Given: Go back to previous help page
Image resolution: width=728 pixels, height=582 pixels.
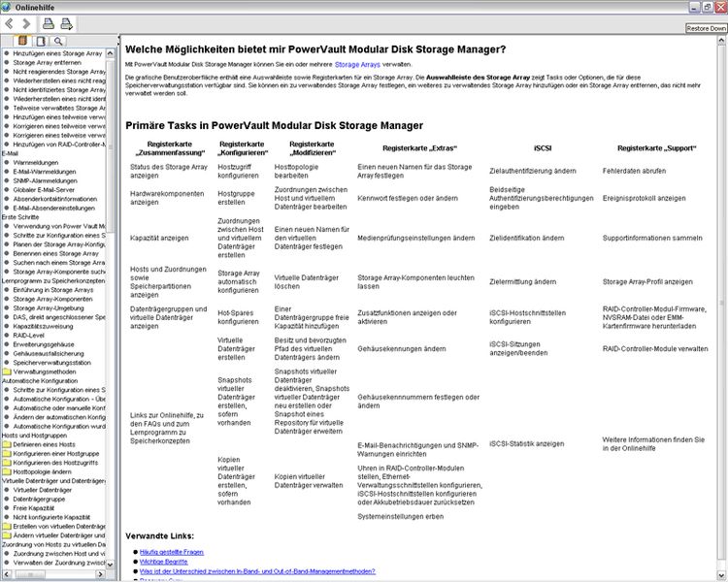Looking at the screenshot, I should [x=9, y=23].
